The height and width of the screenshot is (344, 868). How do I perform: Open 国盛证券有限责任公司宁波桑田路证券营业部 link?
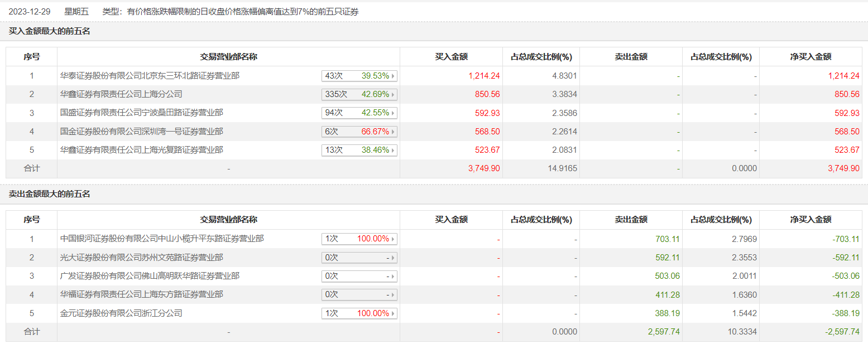click(x=141, y=113)
